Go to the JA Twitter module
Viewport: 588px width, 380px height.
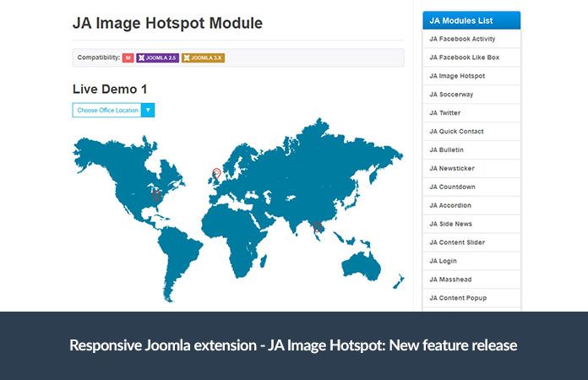pyautogui.click(x=471, y=113)
